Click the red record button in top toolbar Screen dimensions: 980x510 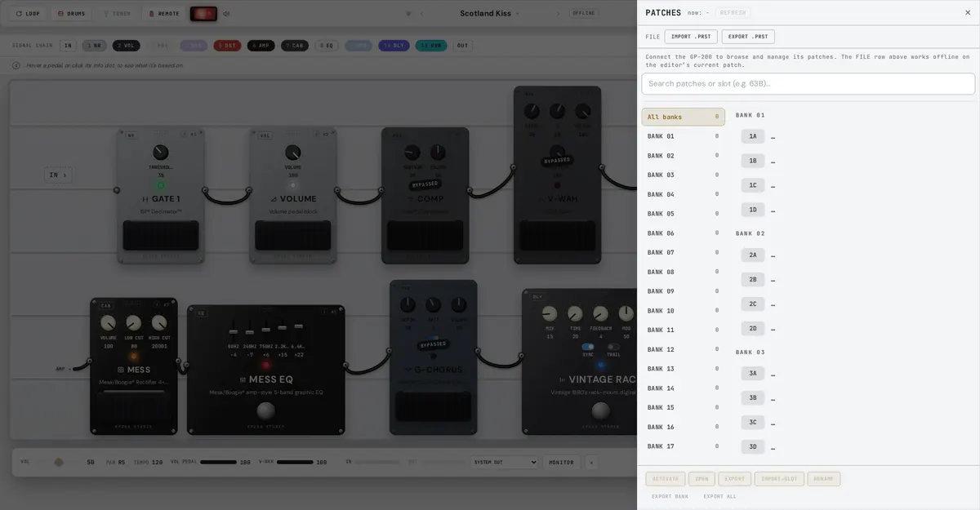coord(203,13)
